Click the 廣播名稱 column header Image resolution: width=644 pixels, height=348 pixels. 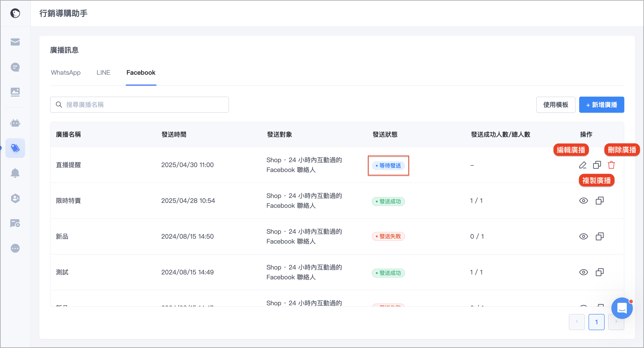pos(68,134)
